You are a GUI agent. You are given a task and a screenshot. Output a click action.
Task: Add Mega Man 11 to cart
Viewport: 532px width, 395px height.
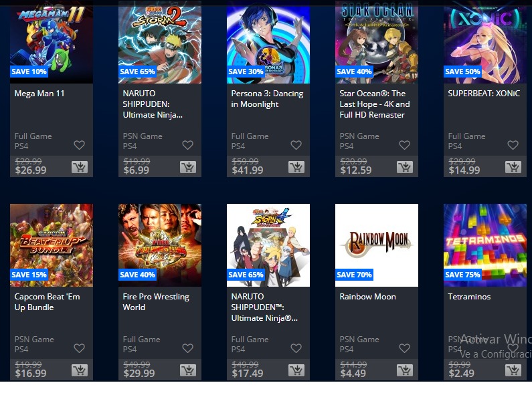(80, 167)
